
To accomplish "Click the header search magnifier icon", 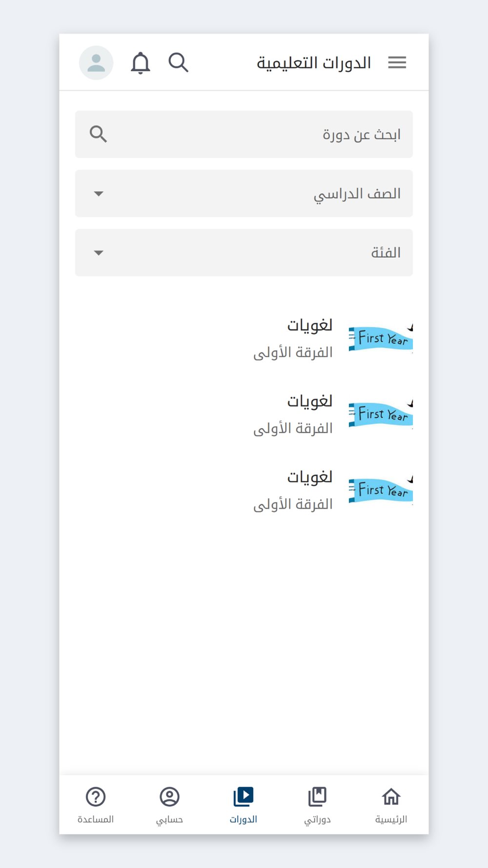I will 178,62.
